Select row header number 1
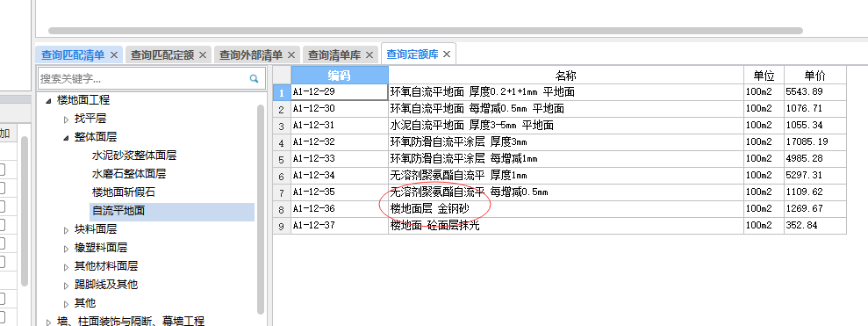 tap(283, 92)
